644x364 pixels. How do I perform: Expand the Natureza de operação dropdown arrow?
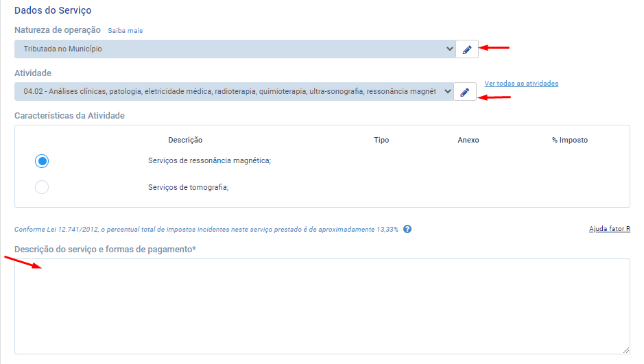448,49
